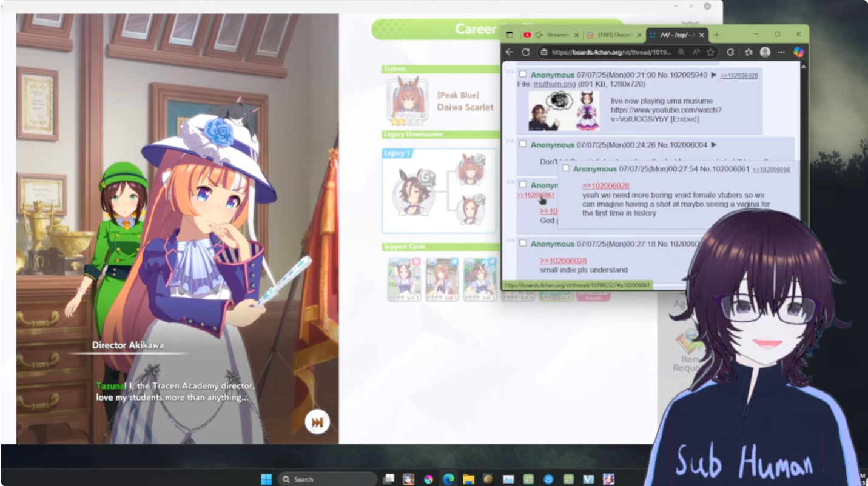Open Read Aloud in Edge's address bar
This screenshot has height=486, width=868.
[x=696, y=52]
